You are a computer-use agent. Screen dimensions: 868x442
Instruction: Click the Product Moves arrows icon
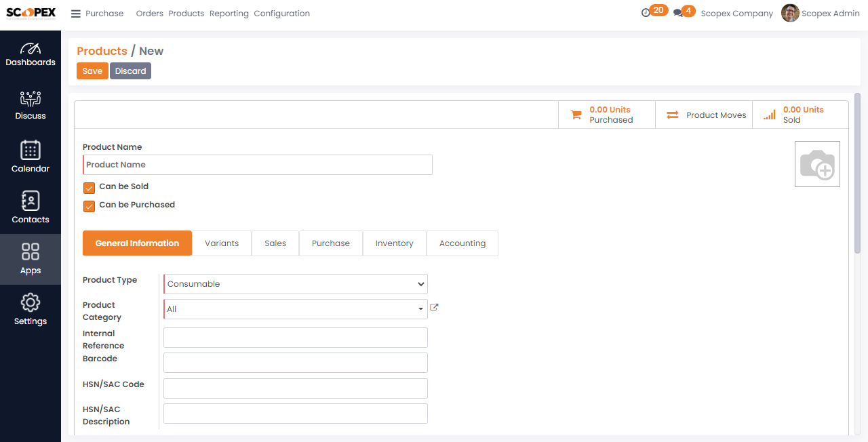(x=673, y=115)
